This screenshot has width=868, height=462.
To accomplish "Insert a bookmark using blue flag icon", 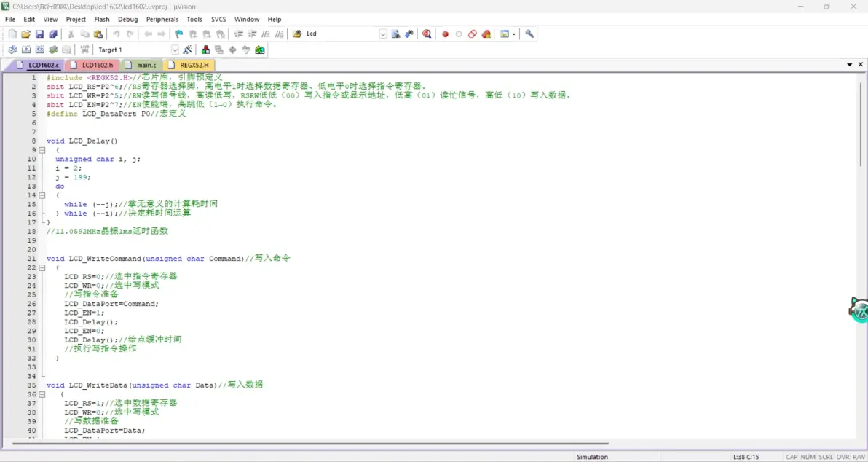I will coord(179,34).
